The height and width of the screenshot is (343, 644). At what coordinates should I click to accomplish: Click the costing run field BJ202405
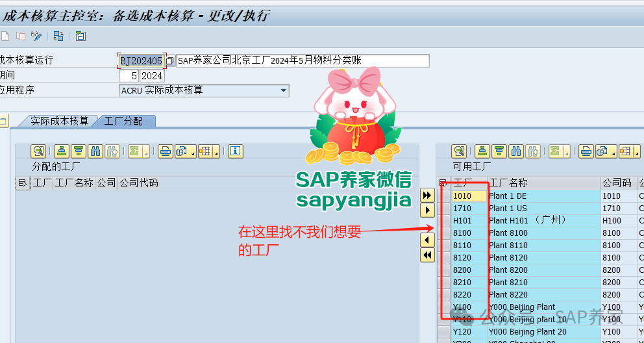(142, 61)
